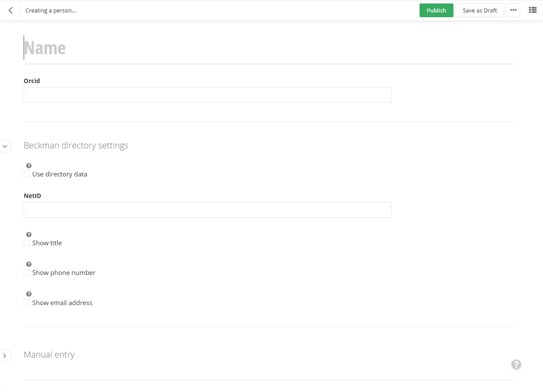This screenshot has width=543, height=392.
Task: Click the help icon above Show title
Action: [28, 234]
